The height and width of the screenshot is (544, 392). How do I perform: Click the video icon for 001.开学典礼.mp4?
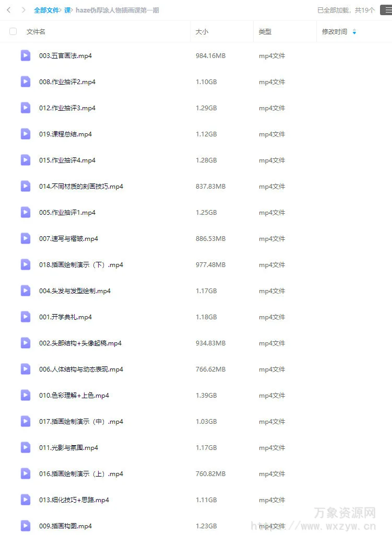[x=25, y=317]
